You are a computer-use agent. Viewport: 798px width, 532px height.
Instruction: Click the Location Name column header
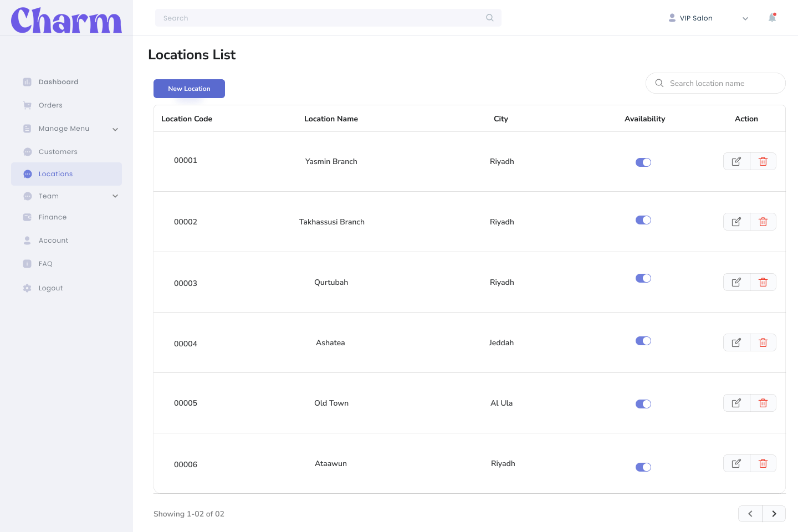pyautogui.click(x=331, y=119)
